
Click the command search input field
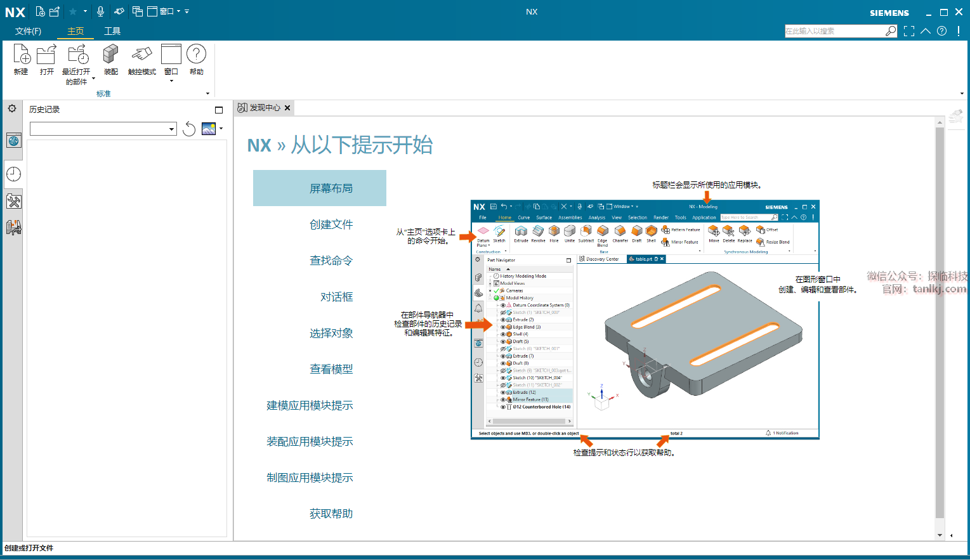point(834,31)
